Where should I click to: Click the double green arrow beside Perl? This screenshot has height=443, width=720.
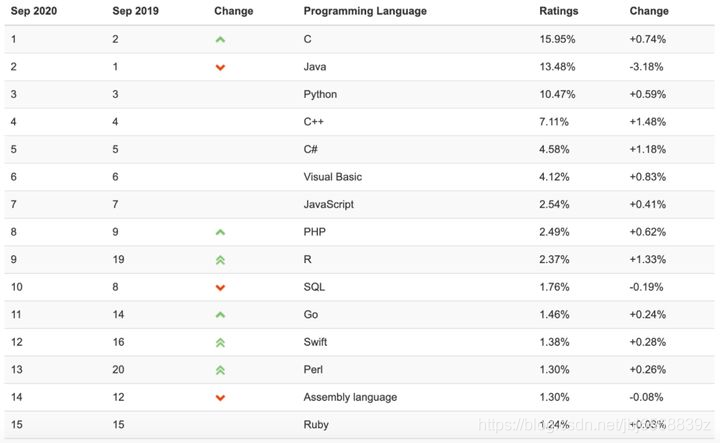point(220,370)
